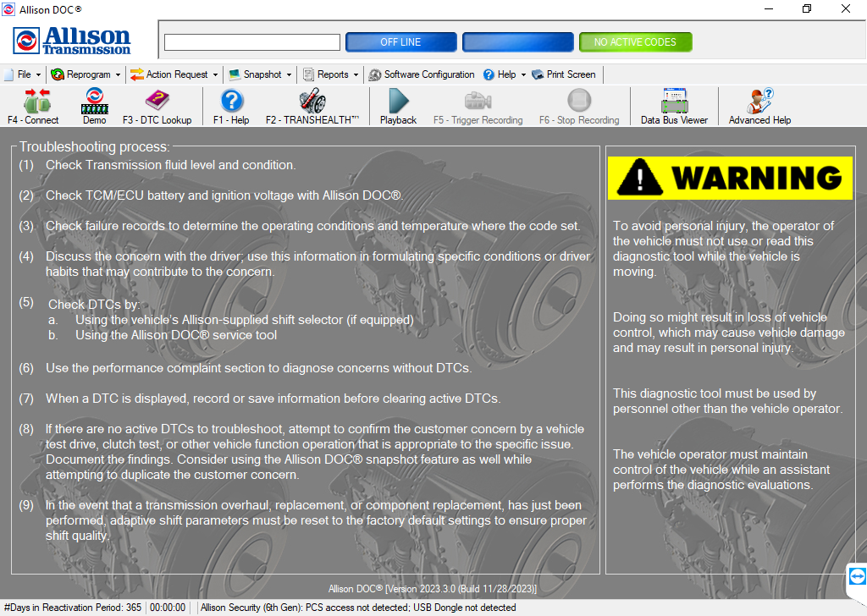The image size is (867, 616).
Task: Click the Playback icon
Action: pyautogui.click(x=397, y=105)
